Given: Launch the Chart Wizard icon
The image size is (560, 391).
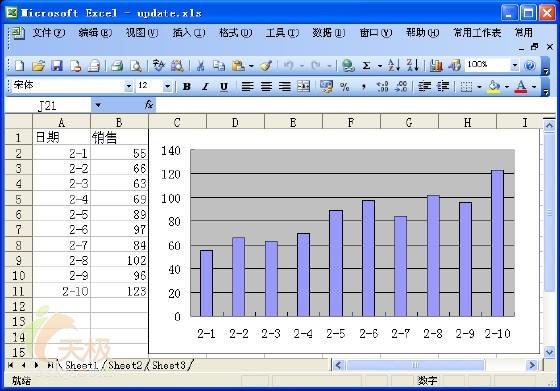Looking at the screenshot, I should [436, 66].
